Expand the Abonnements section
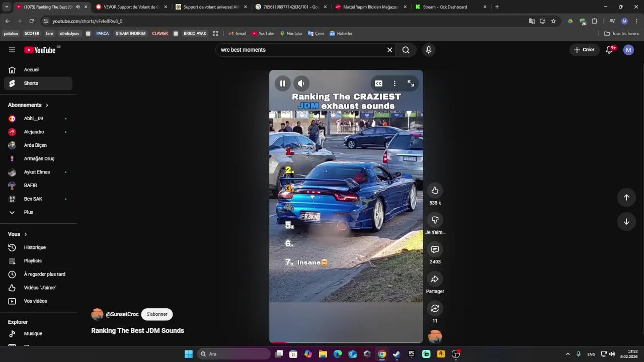The height and width of the screenshot is (362, 644). coord(28,105)
